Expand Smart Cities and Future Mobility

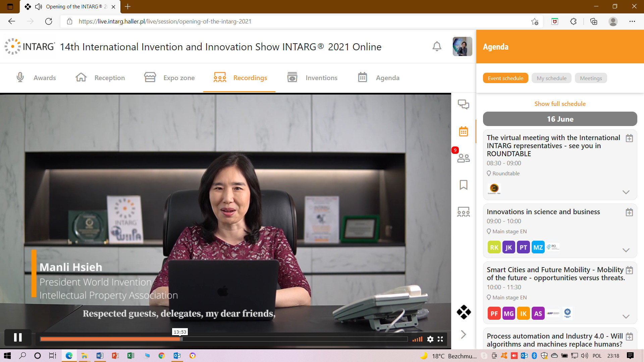(x=626, y=316)
